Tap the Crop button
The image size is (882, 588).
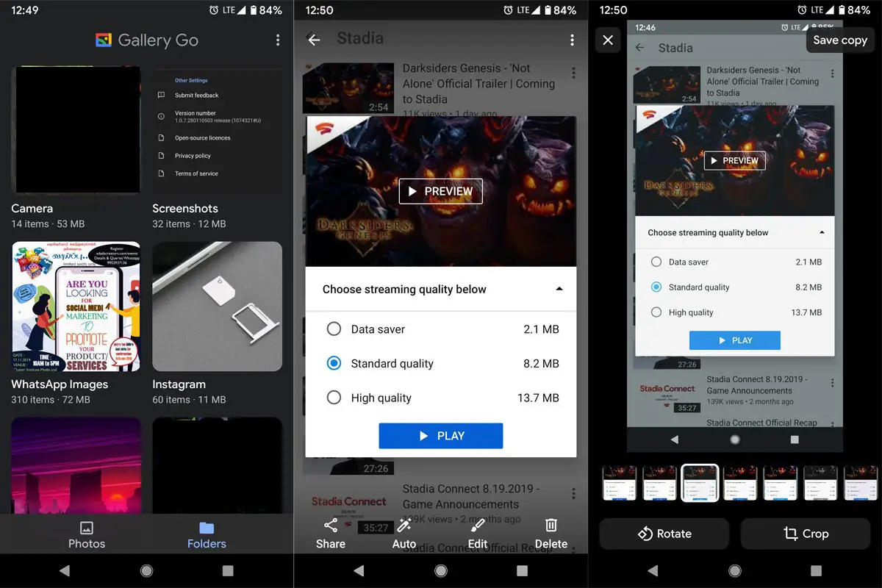pyautogui.click(x=806, y=534)
